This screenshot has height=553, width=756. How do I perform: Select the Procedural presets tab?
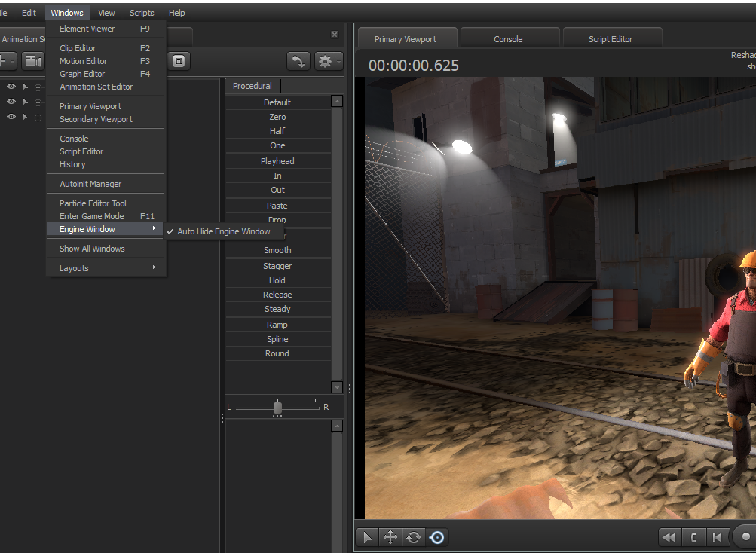[253, 86]
